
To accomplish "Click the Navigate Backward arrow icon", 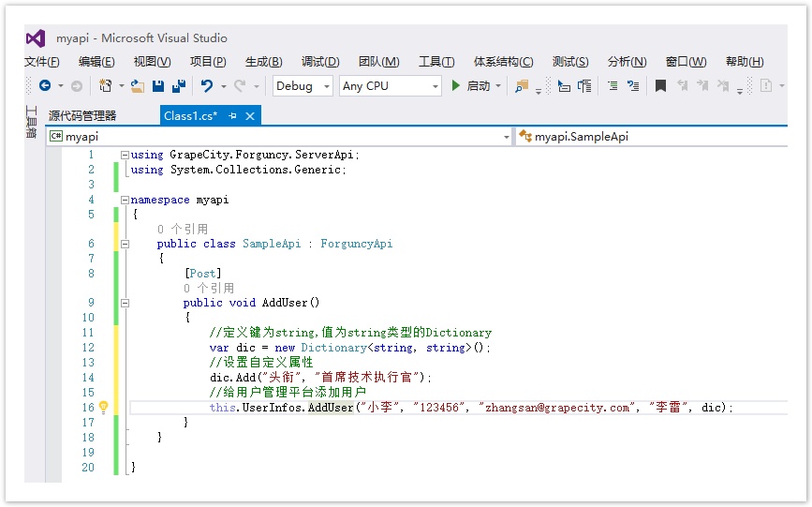I will pos(45,85).
